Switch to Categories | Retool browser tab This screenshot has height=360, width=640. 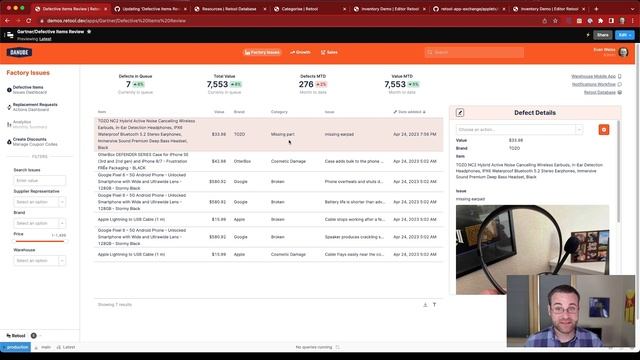[310, 9]
